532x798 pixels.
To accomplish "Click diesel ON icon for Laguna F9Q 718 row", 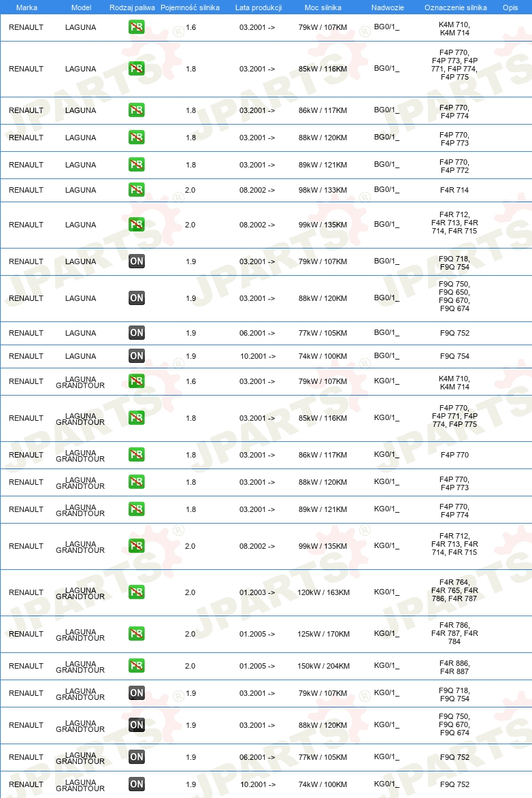I will (136, 261).
